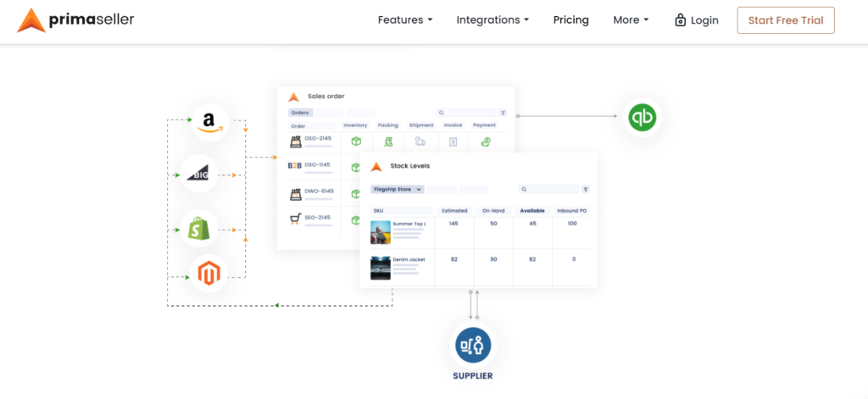This screenshot has width=868, height=399.
Task: Click the Stock Levels panel logo
Action: [376, 166]
